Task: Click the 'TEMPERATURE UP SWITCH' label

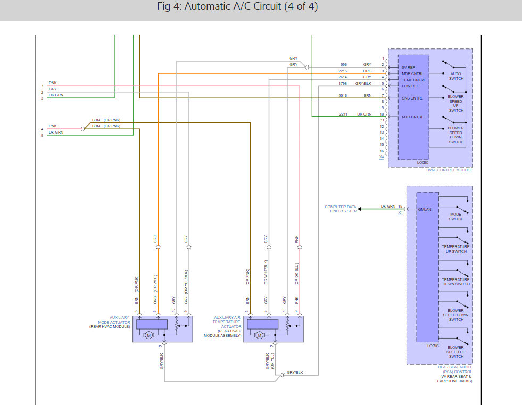Action: [455, 249]
